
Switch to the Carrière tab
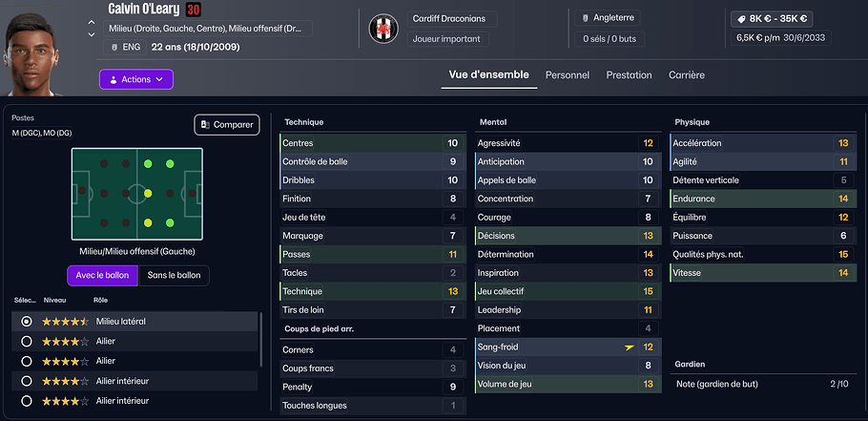pyautogui.click(x=687, y=74)
